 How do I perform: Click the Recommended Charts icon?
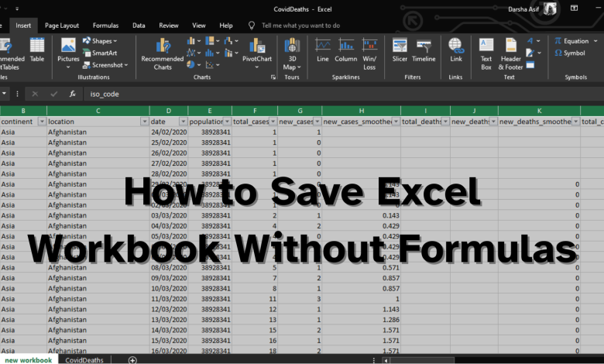pyautogui.click(x=163, y=53)
